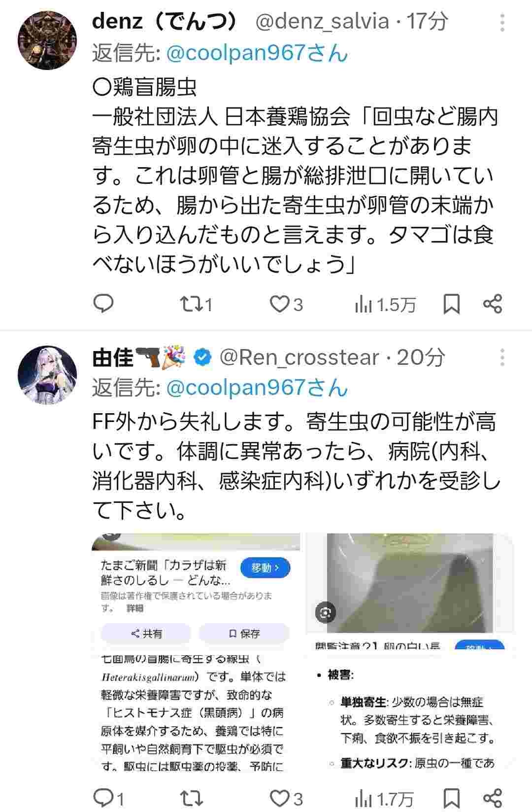532x812 pixels.
Task: Share 由佳's tweet
Action: 493,797
